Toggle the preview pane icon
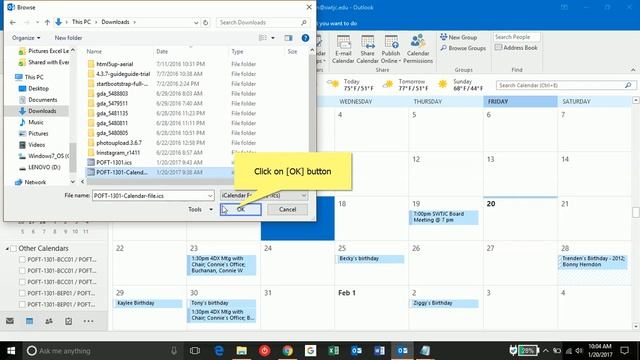The width and height of the screenshot is (640, 360). click(289, 38)
